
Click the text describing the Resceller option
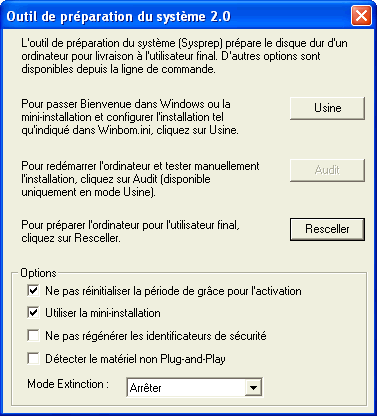point(130,231)
